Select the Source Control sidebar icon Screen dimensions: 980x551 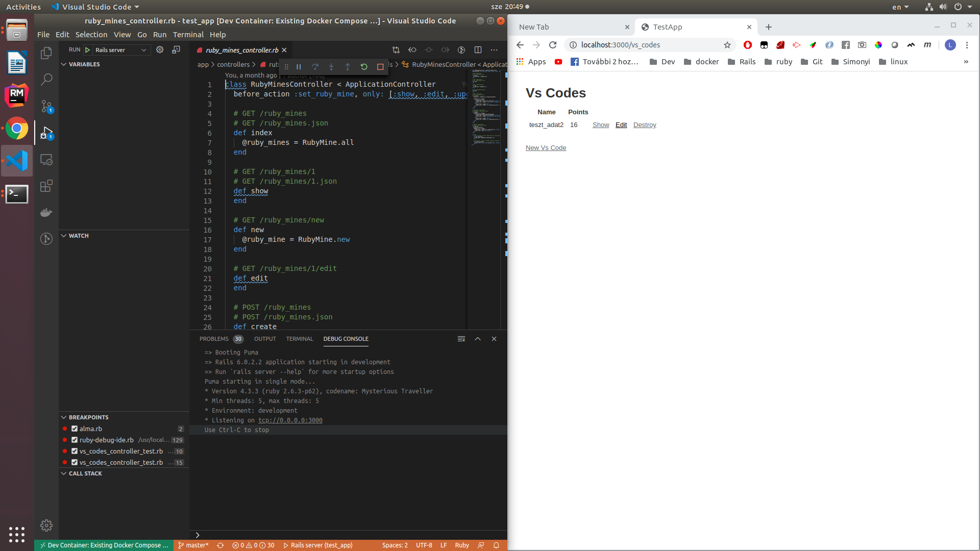click(46, 106)
